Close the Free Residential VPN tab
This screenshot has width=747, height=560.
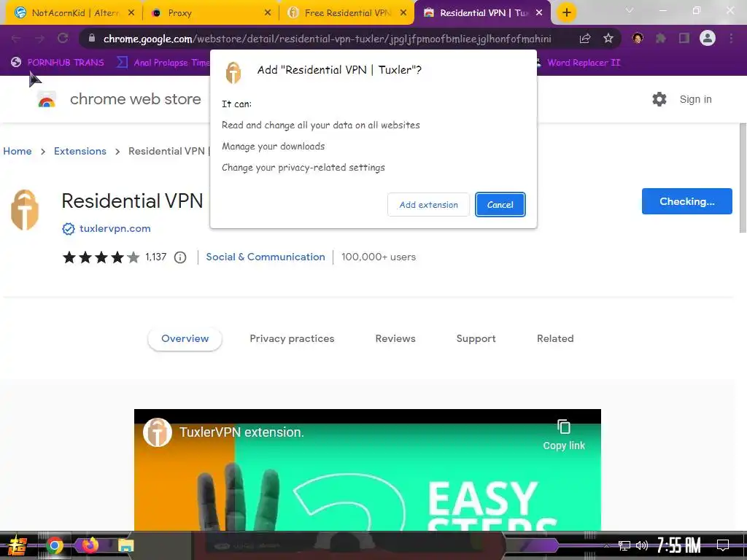[403, 13]
